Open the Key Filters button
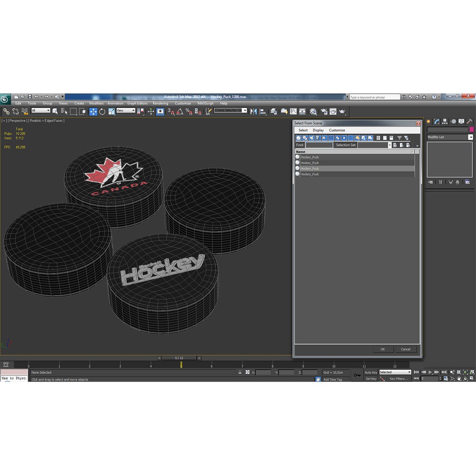 point(398,379)
